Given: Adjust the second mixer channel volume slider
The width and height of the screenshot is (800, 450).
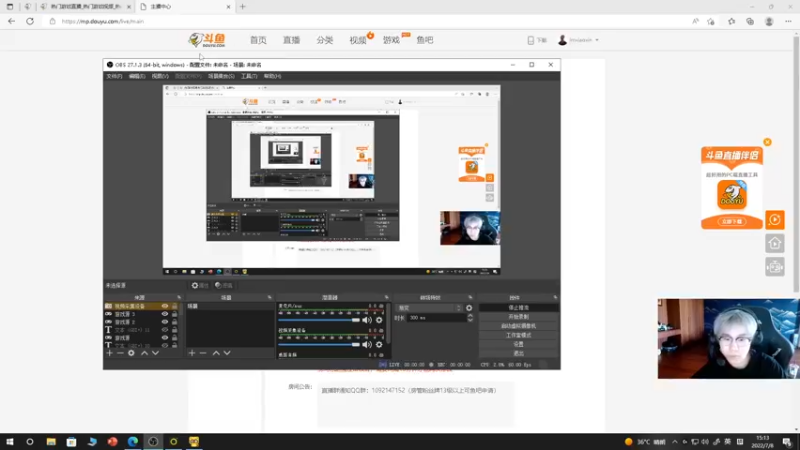Looking at the screenshot, I should click(x=319, y=344).
